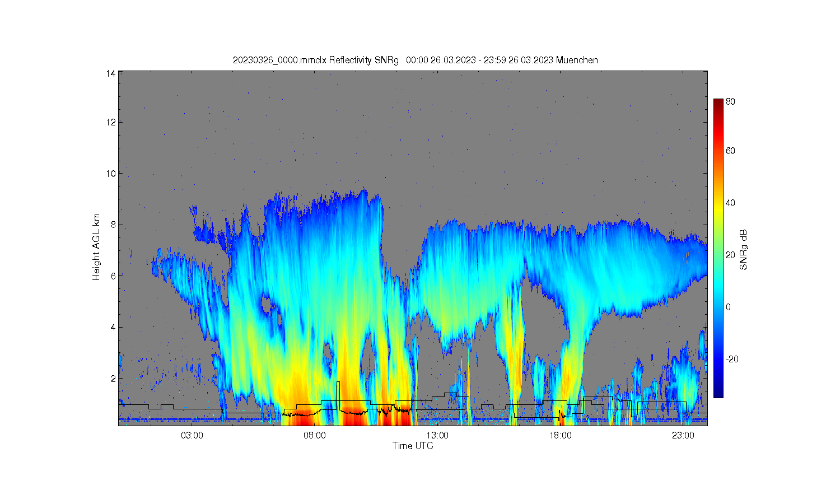Click the 'Height AGL km' y-axis label

point(96,247)
